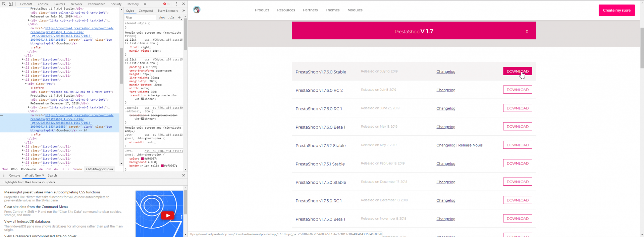Screen dimensions: 644x237
Task: Add a new style rule
Action: [x=179, y=17]
